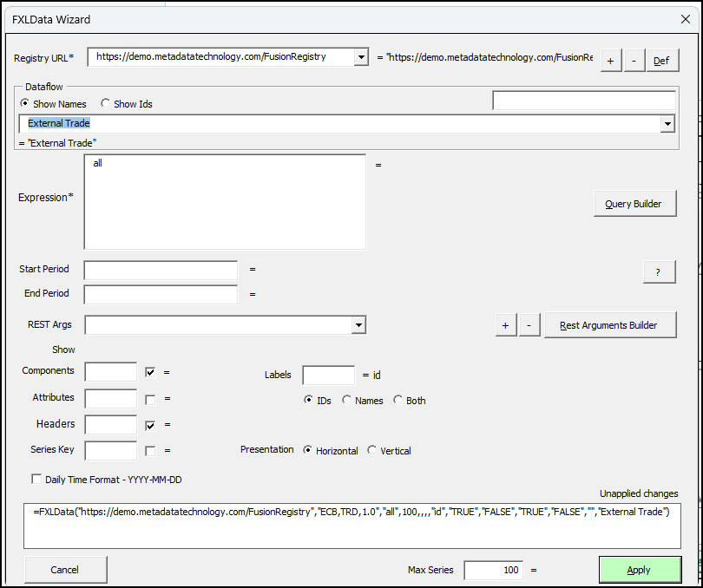Click the Def button for Registry URL
The width and height of the screenshot is (703, 588).
click(661, 60)
